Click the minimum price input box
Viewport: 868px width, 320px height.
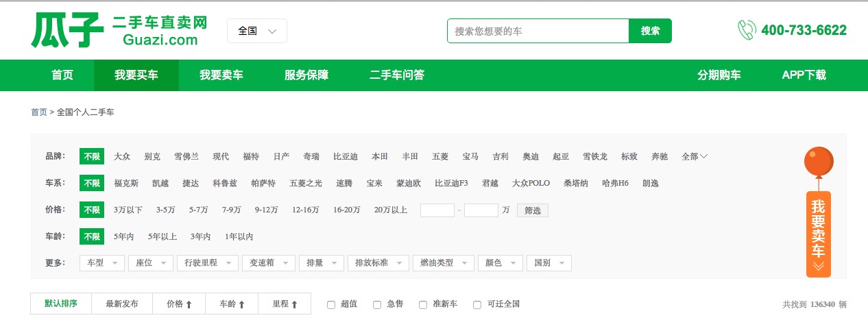(x=437, y=210)
